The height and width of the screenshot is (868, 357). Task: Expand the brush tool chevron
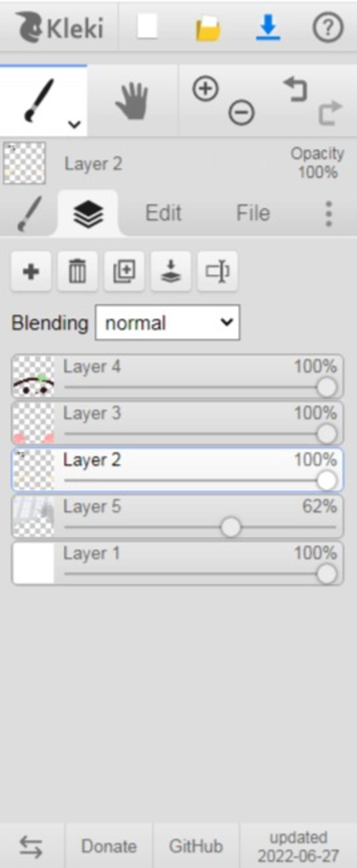click(x=74, y=124)
